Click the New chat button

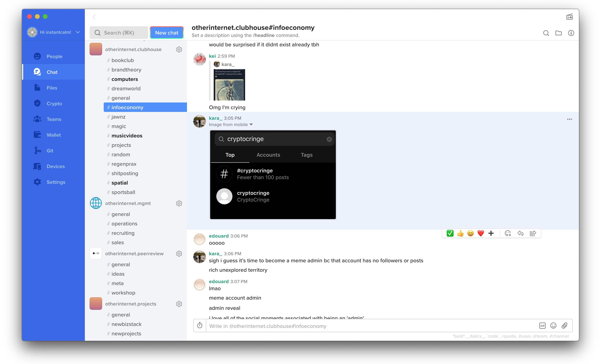(167, 33)
